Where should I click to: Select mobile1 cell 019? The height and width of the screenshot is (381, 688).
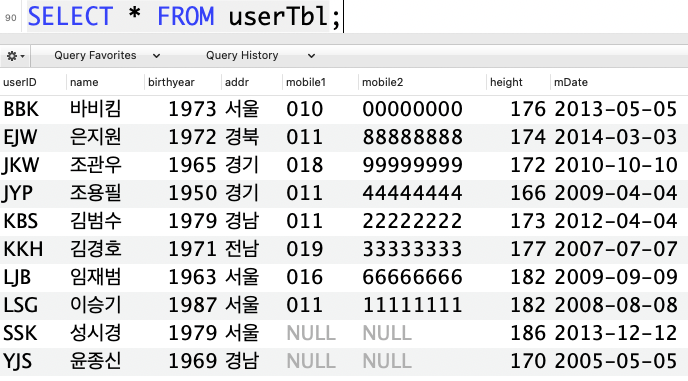click(x=305, y=249)
